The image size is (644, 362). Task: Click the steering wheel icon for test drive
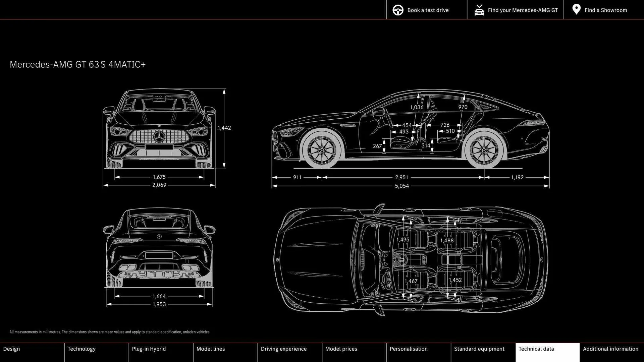398,10
